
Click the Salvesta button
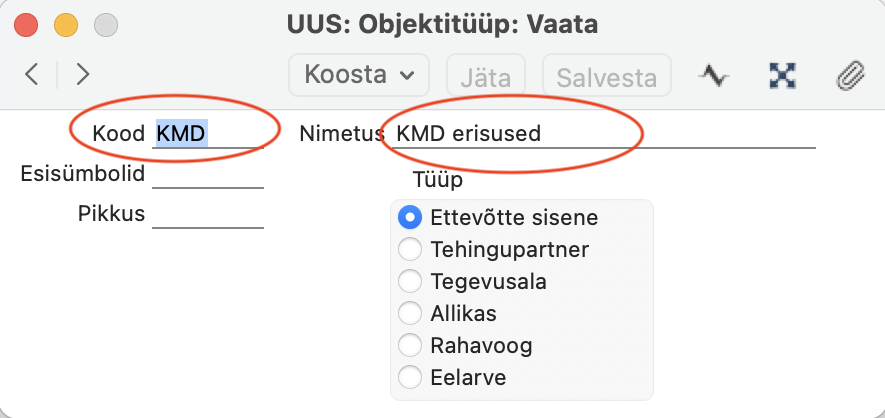[x=607, y=75]
